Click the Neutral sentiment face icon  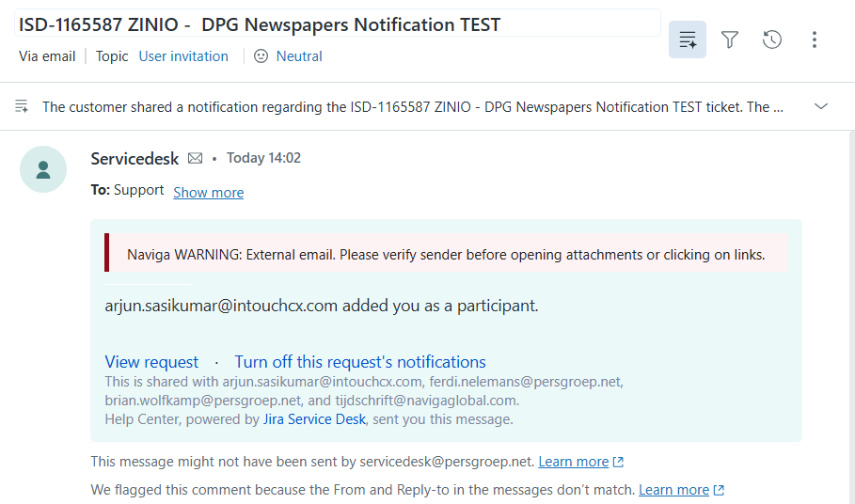coord(261,56)
